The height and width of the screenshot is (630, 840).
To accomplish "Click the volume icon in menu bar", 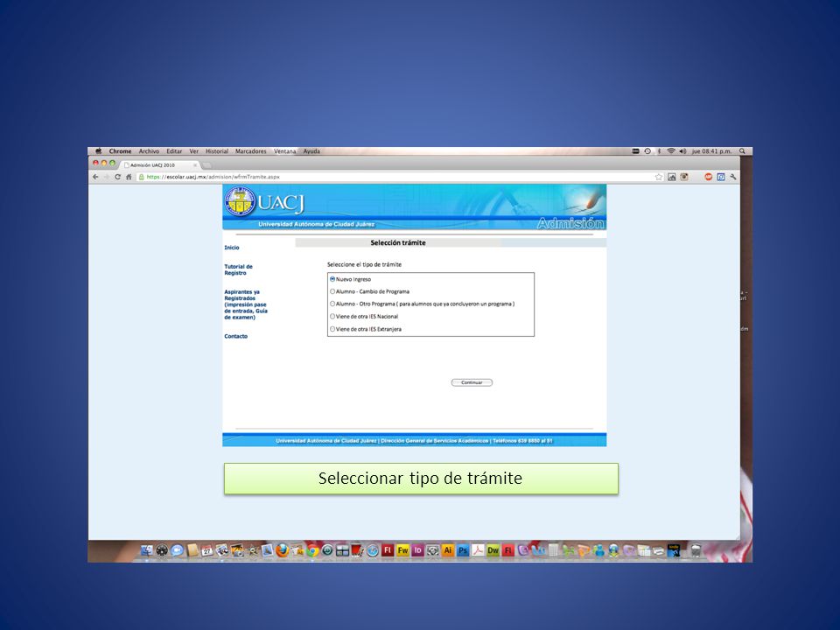I will coord(682,151).
